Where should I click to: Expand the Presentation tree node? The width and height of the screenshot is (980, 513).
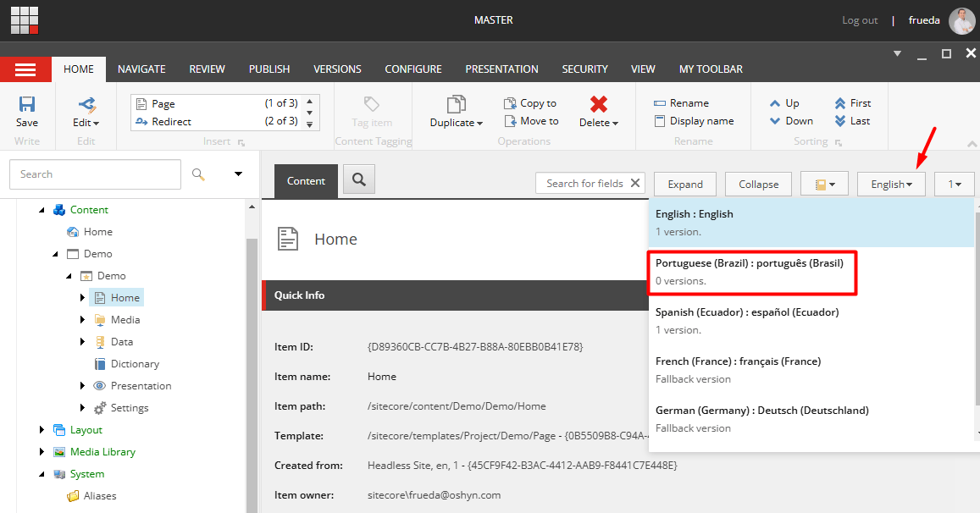[82, 386]
